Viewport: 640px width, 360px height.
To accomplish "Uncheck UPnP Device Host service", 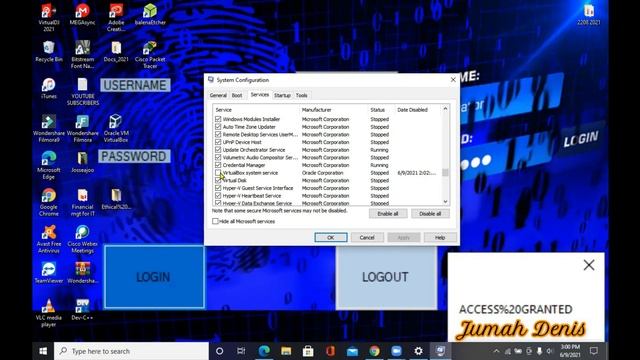I will coord(218,142).
